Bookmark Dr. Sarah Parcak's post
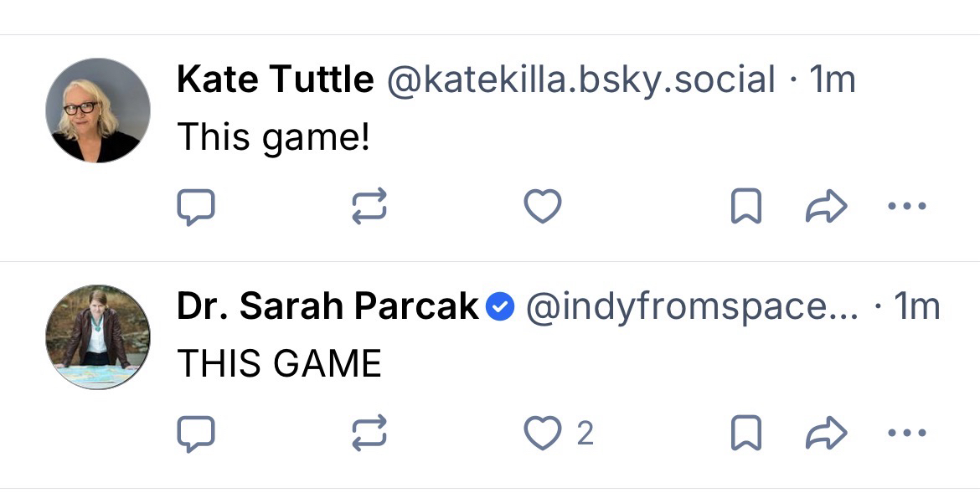Screen dimensions: 980x493 point(745,434)
